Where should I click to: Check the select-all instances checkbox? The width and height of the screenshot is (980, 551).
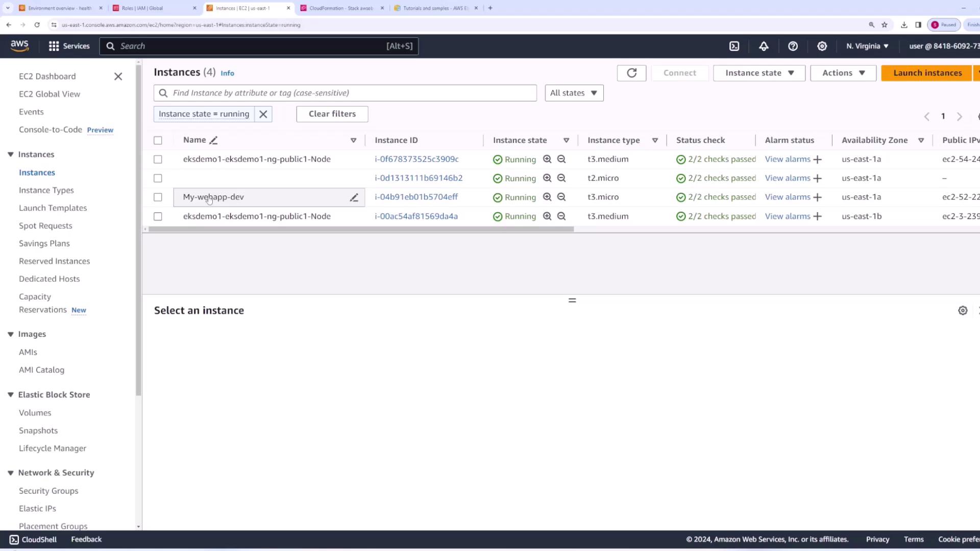158,140
